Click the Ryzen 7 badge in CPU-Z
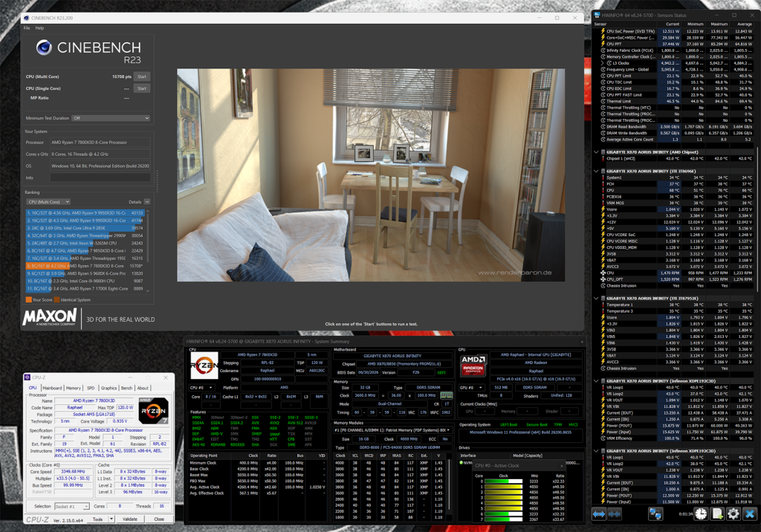Image resolution: width=761 pixels, height=532 pixels. pyautogui.click(x=153, y=411)
